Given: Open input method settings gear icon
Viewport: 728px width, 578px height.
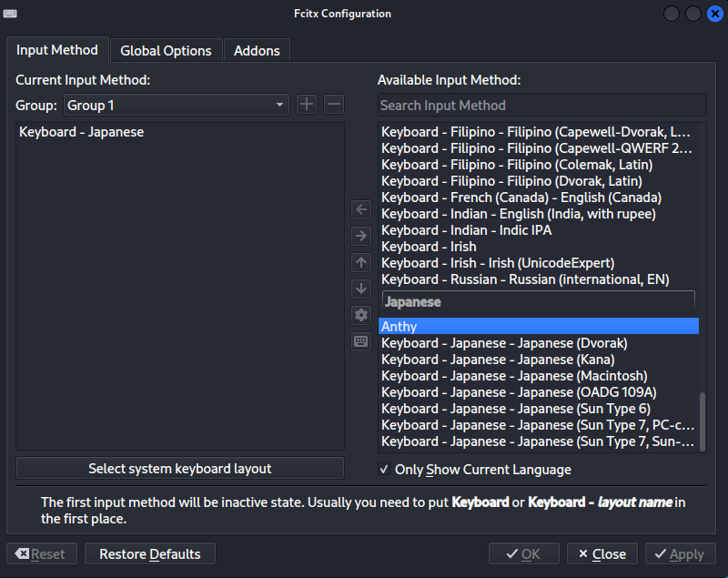Looking at the screenshot, I should (x=361, y=316).
